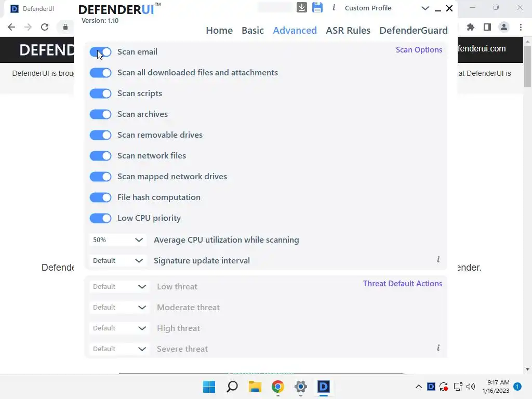Toggle Scan email off
The height and width of the screenshot is (399, 532).
[100, 52]
